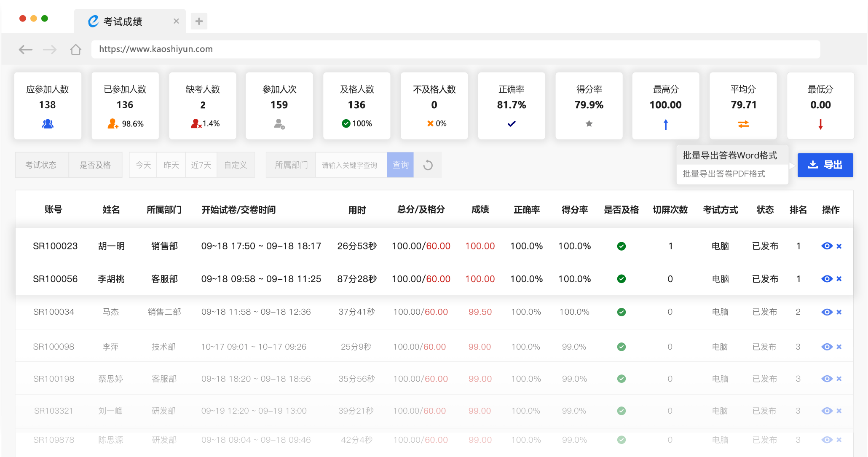Click the blue 导出 button
The image size is (868, 457).
pyautogui.click(x=825, y=165)
